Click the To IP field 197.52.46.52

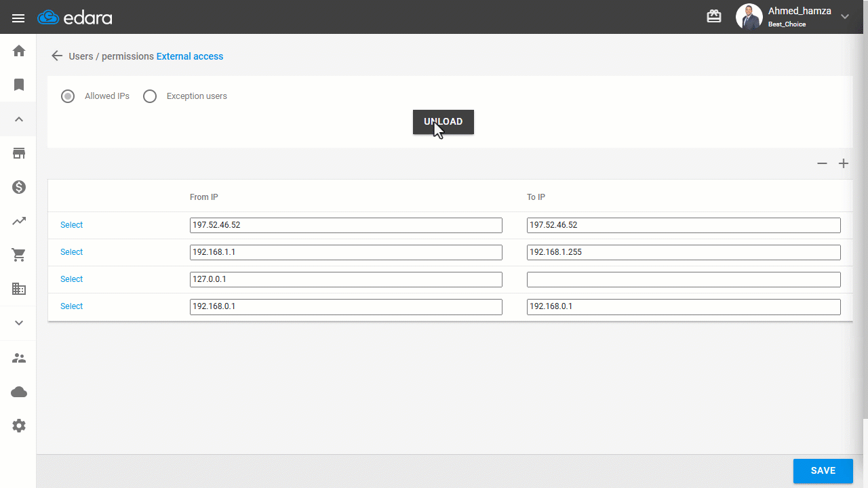pos(684,225)
